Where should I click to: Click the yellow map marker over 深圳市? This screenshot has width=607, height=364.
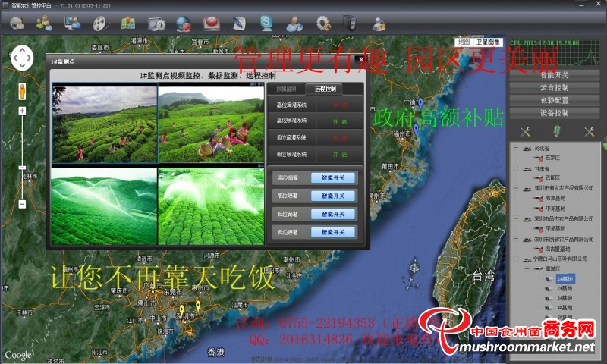click(x=181, y=309)
